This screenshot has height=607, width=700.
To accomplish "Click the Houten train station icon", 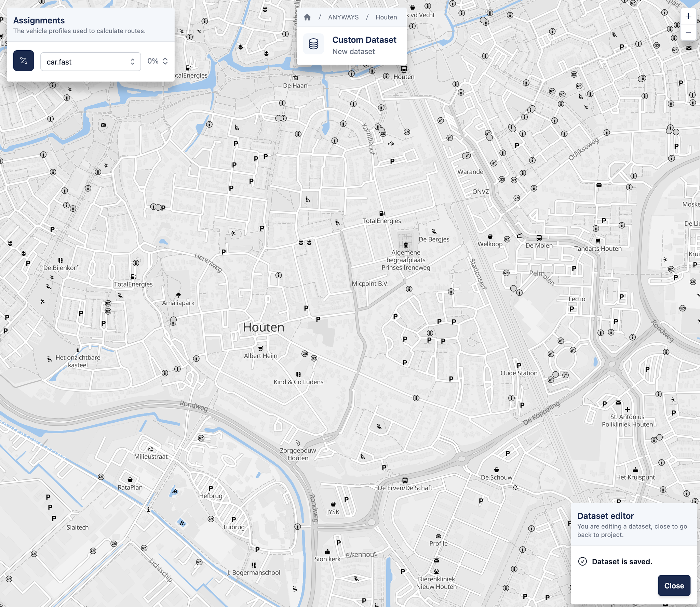I will (x=404, y=69).
